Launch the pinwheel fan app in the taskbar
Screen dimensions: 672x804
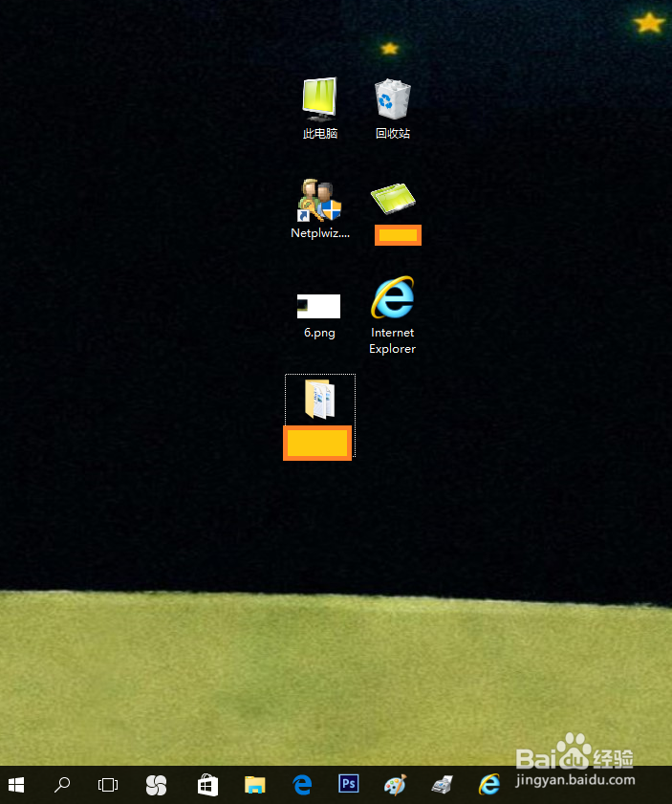click(x=157, y=785)
